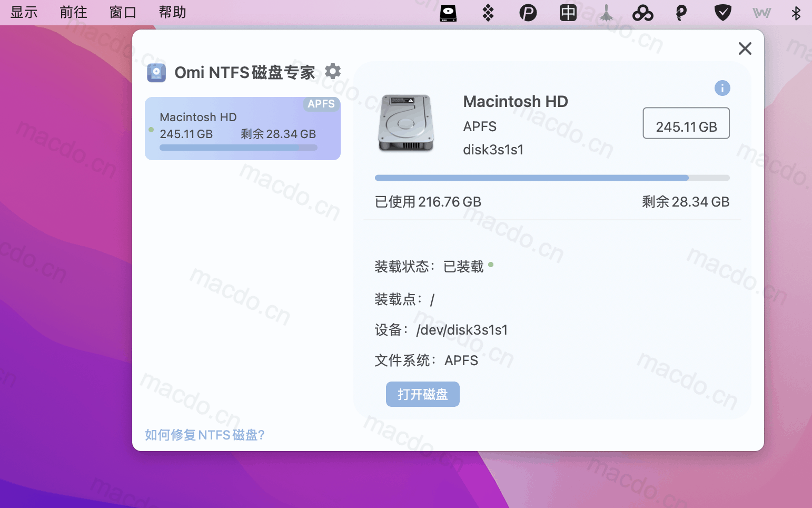Click the 剩余 28.34 GB text in the details panel

click(x=686, y=202)
